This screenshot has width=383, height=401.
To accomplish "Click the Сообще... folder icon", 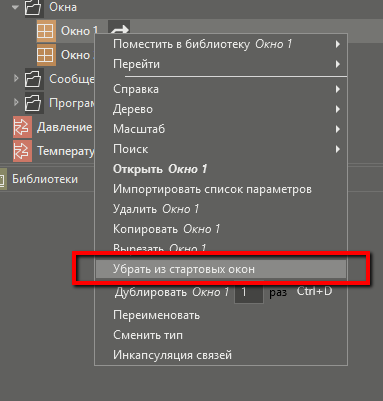I will (33, 79).
